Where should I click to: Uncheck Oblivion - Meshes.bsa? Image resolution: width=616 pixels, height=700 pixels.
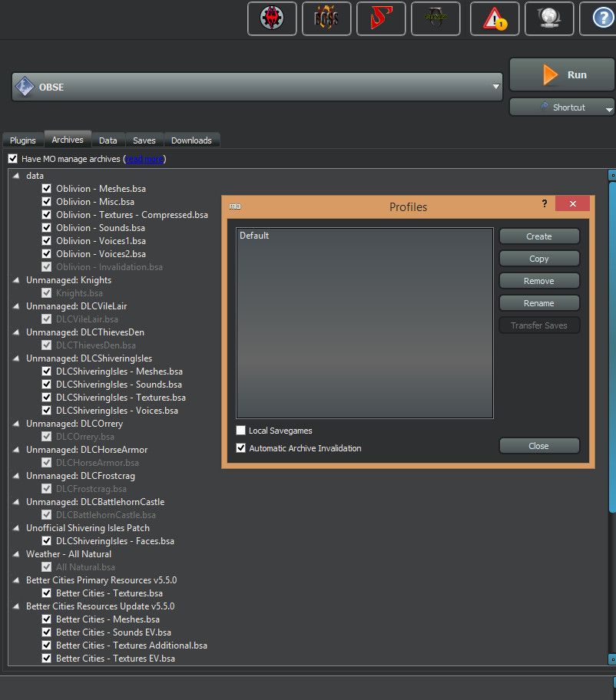[46, 188]
